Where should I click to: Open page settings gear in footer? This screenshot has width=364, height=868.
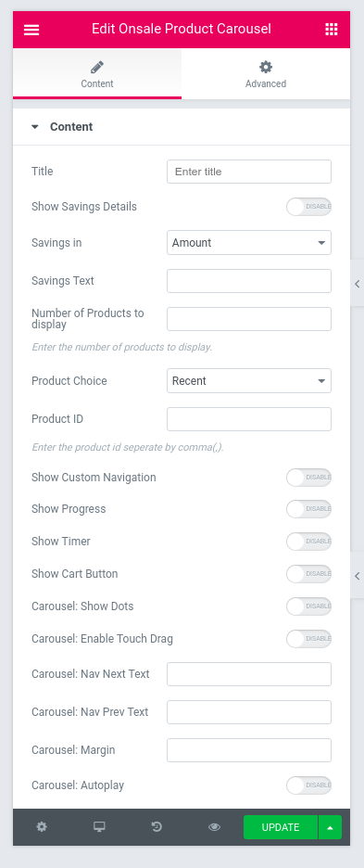coord(42,827)
